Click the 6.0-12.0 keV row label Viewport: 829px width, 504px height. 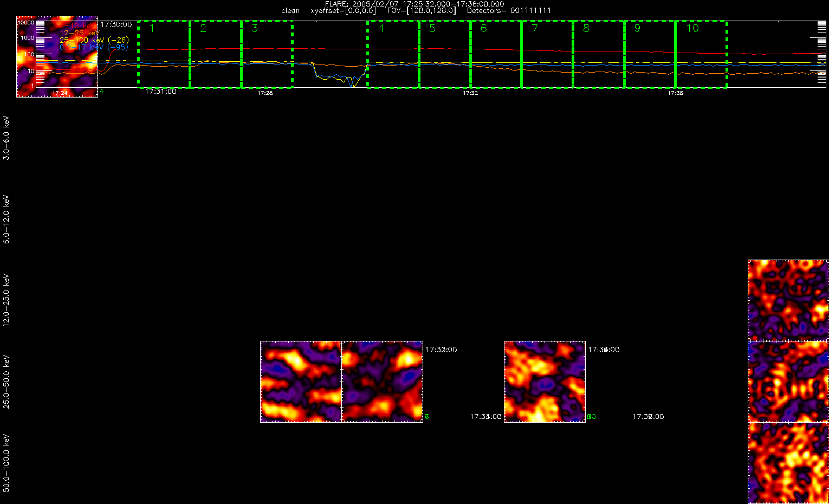click(x=7, y=219)
